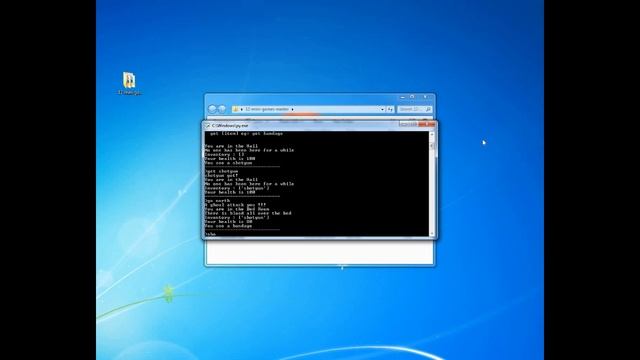Click the 'get [item] eg: get bandage' line

(x=246, y=133)
